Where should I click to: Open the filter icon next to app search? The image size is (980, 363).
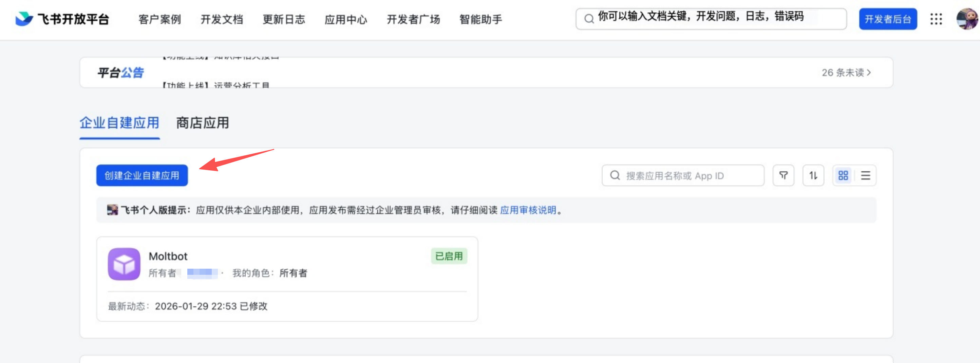pyautogui.click(x=783, y=175)
